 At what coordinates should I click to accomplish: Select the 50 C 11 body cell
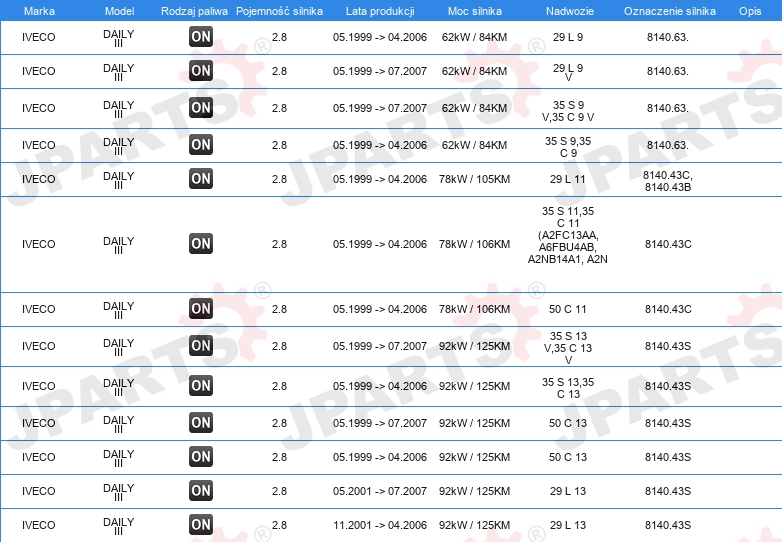[x=568, y=309]
